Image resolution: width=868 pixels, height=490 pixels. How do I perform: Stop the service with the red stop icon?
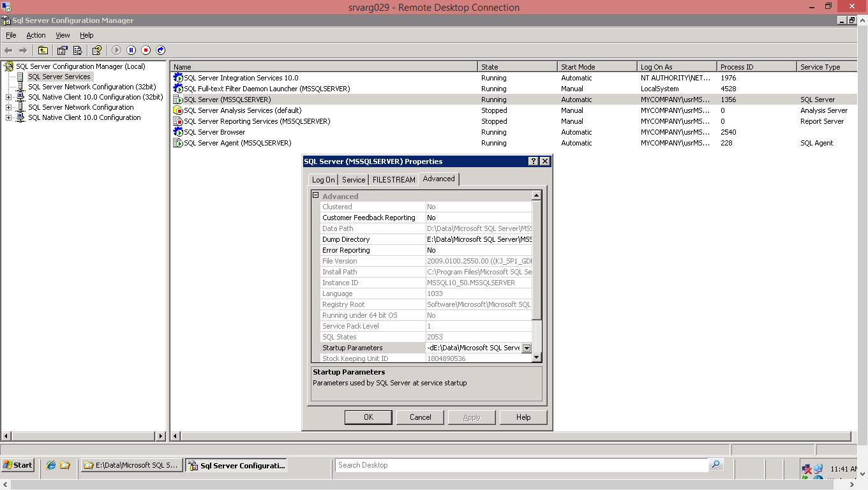146,50
